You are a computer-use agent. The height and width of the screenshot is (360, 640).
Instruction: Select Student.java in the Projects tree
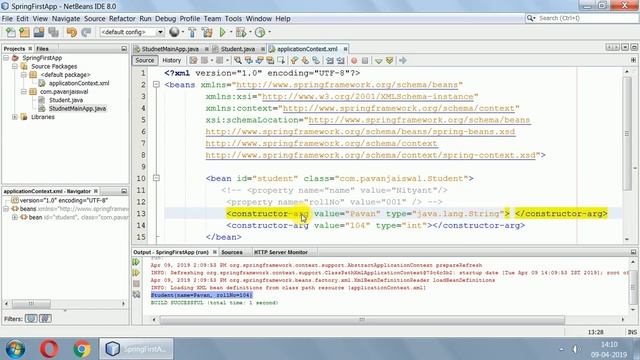(66, 100)
